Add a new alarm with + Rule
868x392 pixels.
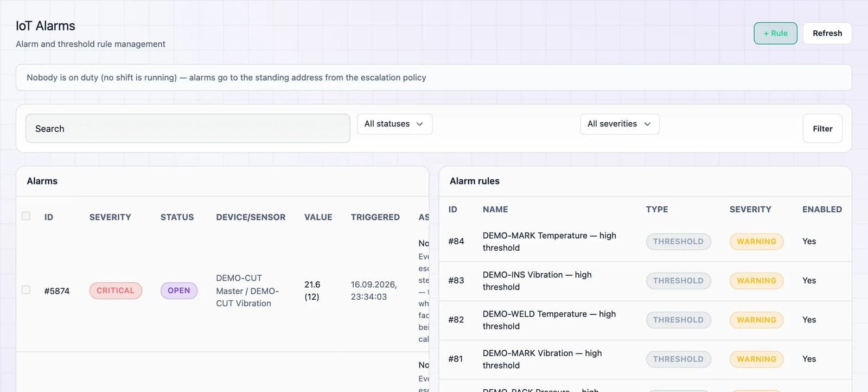click(775, 33)
